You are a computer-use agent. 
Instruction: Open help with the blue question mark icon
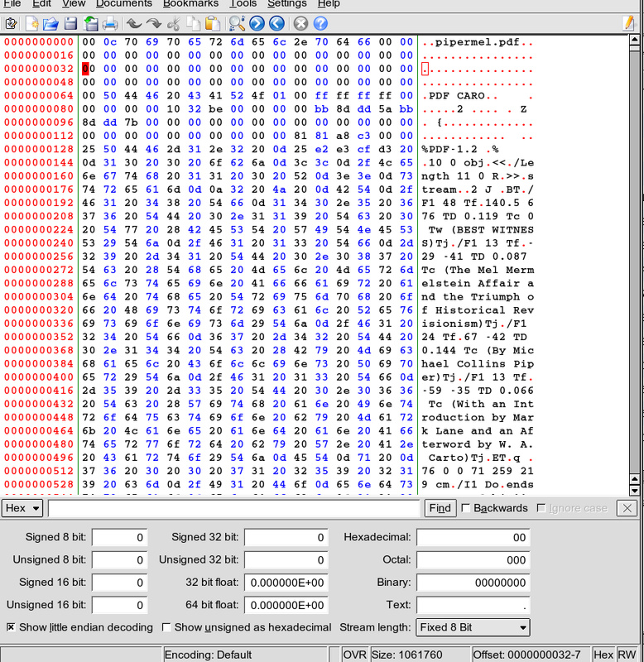point(320,23)
